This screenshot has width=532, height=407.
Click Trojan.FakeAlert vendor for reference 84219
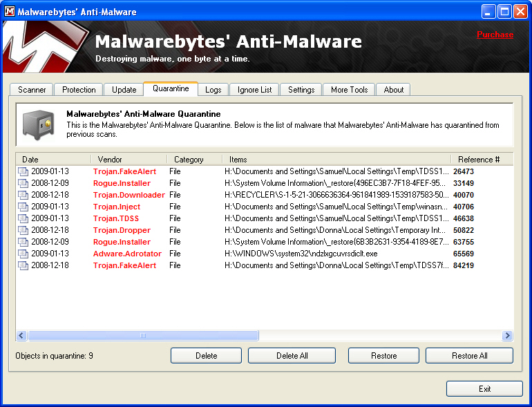click(124, 265)
